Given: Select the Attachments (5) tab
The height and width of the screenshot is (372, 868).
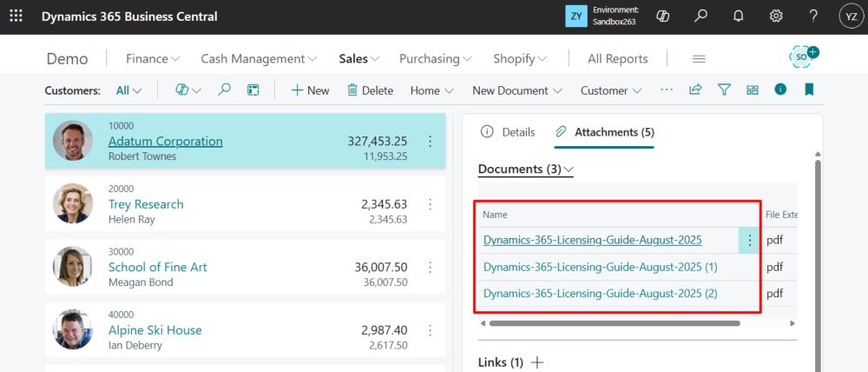Looking at the screenshot, I should click(604, 132).
